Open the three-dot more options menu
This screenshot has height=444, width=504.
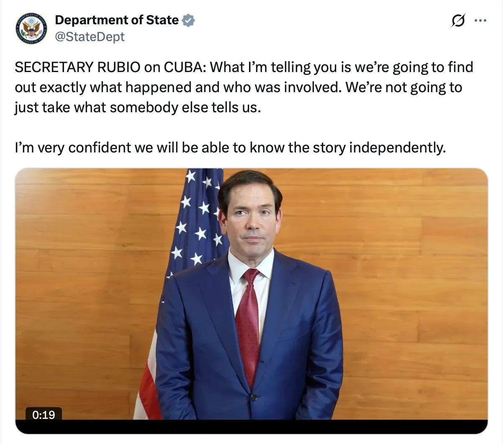(x=481, y=20)
